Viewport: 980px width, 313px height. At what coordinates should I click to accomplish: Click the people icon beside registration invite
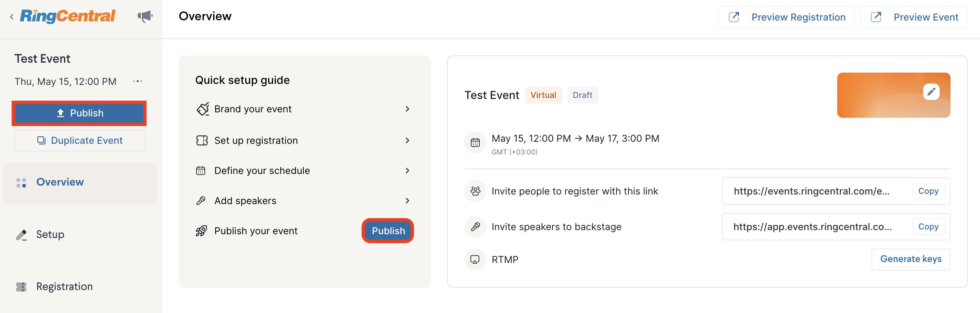pyautogui.click(x=475, y=191)
